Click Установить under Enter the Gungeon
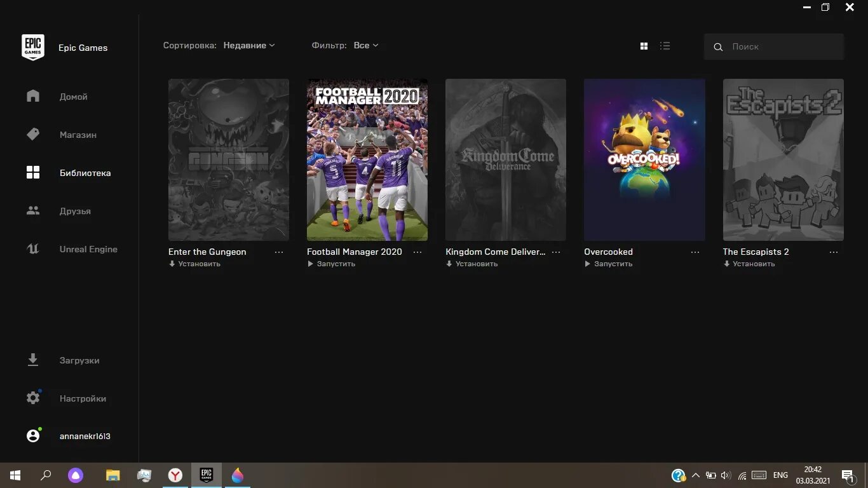The height and width of the screenshot is (488, 868). pyautogui.click(x=194, y=264)
